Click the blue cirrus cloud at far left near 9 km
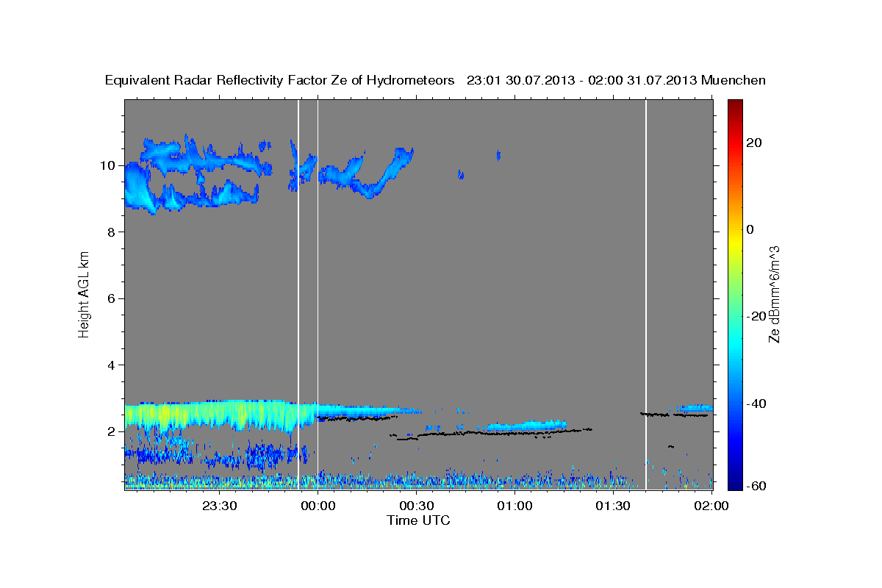 coord(140,188)
